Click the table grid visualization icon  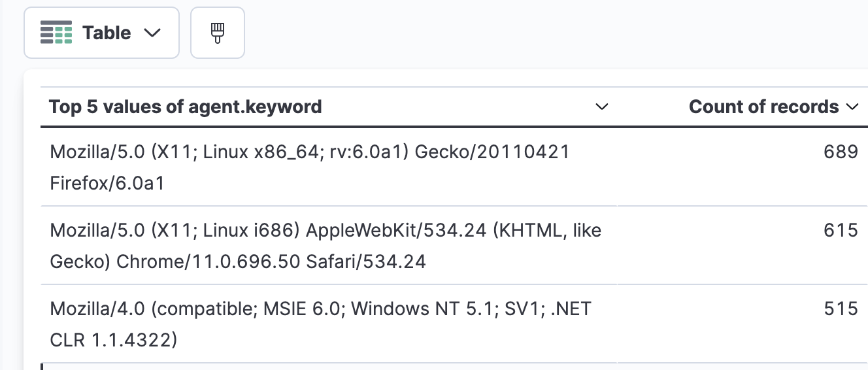(x=56, y=33)
